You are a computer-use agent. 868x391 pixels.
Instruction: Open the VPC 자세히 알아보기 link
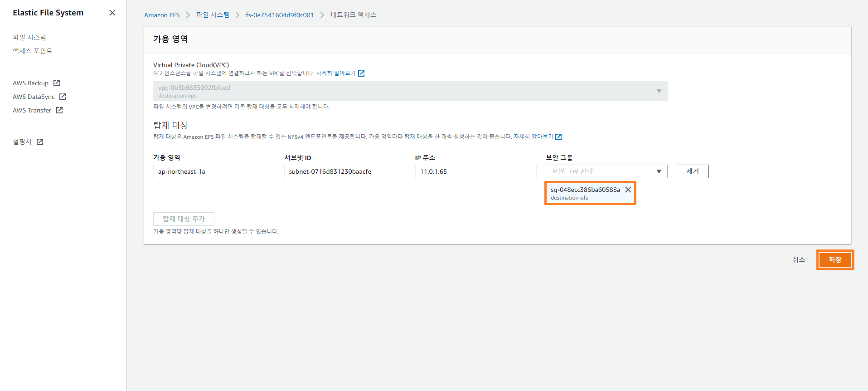336,73
